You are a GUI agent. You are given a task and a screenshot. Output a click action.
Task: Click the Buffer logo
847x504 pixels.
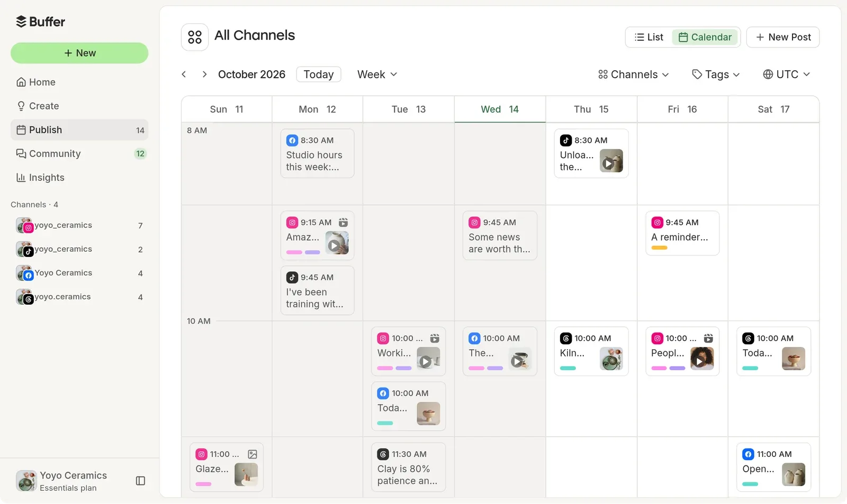coord(40,22)
